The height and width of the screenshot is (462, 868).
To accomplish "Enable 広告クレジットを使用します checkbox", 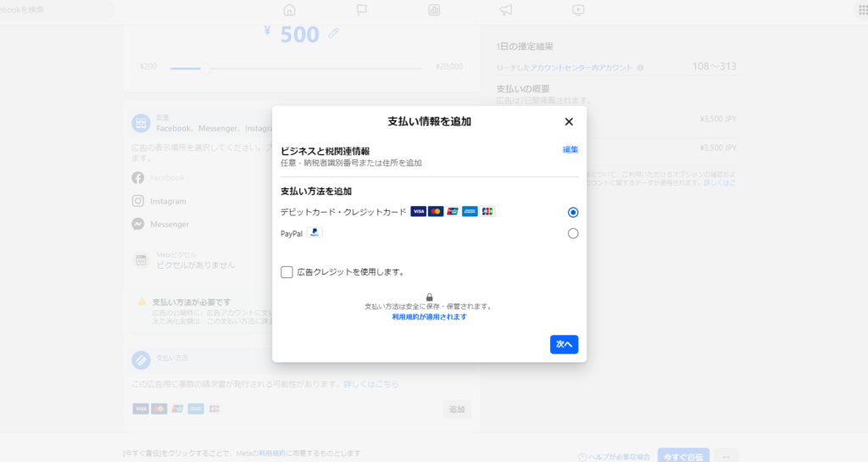I will tap(287, 272).
